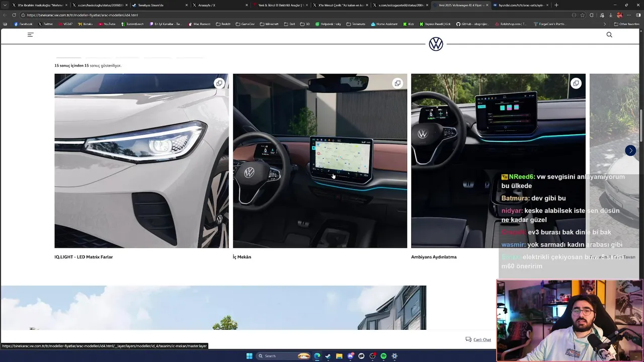Open the Mac Rumors bookmark
644x362 pixels.
200,24
